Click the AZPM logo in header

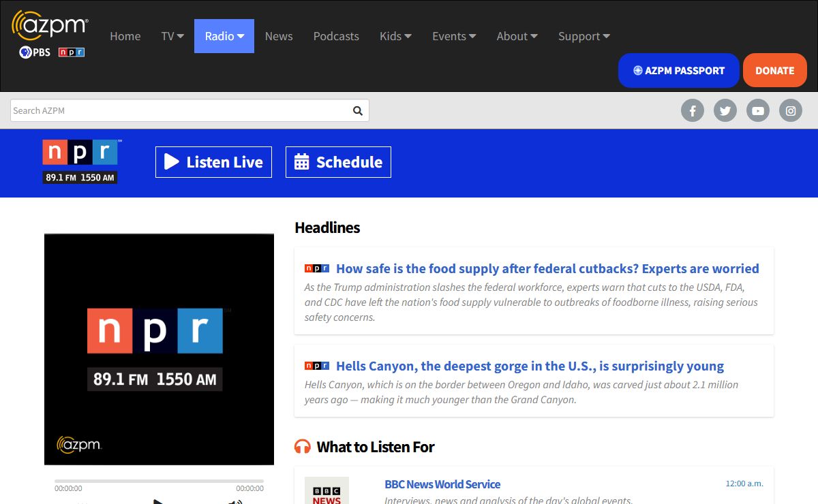(x=50, y=26)
